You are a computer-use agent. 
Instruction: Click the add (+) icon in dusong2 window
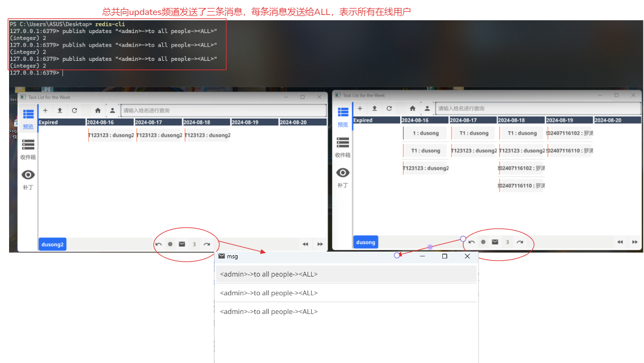tap(45, 111)
